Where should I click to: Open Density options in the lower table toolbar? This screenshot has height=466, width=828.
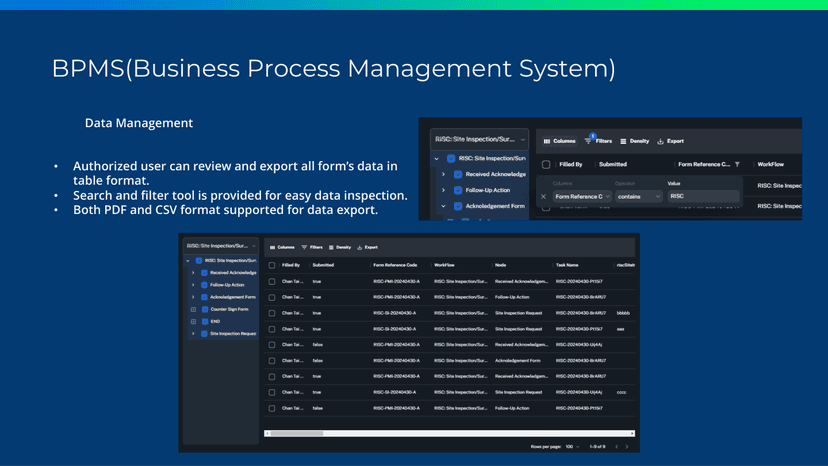pyautogui.click(x=331, y=247)
